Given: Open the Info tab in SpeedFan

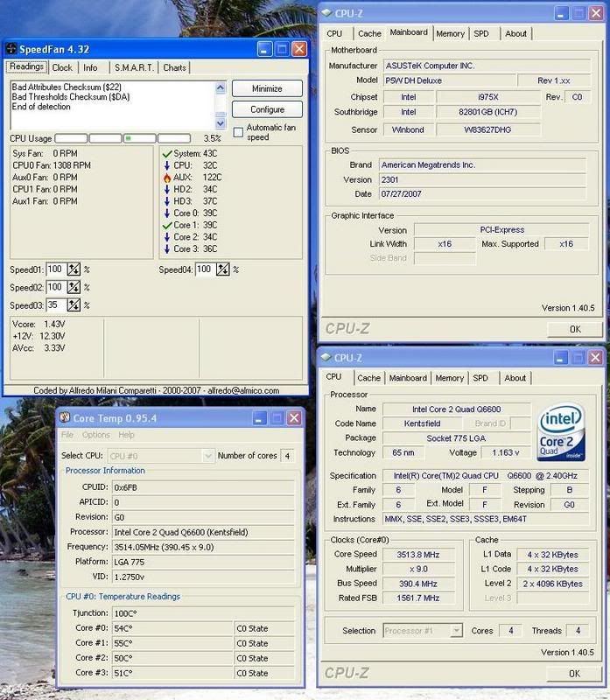Looking at the screenshot, I should (90, 68).
